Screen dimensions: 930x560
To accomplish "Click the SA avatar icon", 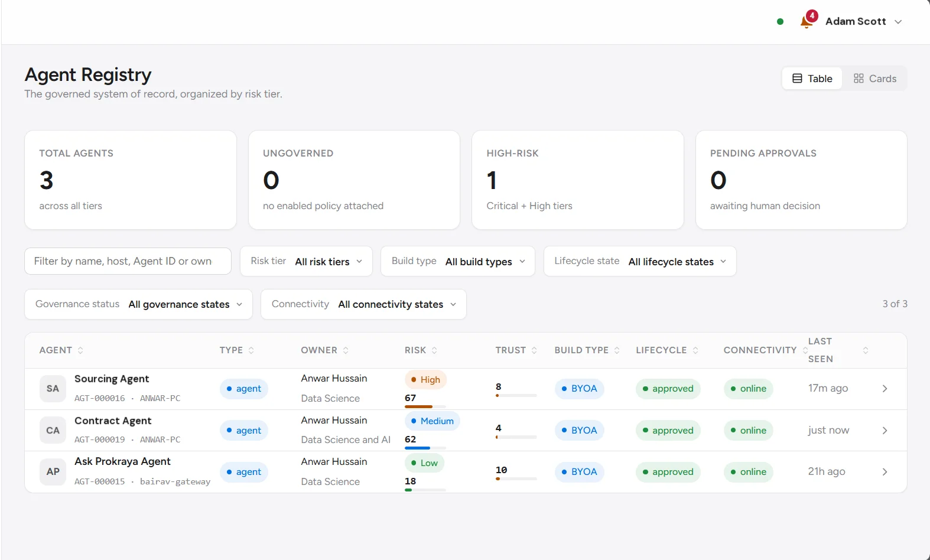I will (53, 389).
